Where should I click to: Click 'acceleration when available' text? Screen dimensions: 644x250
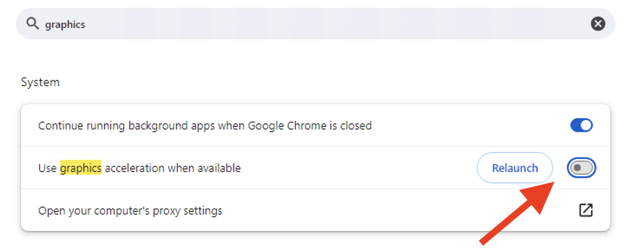(x=172, y=168)
